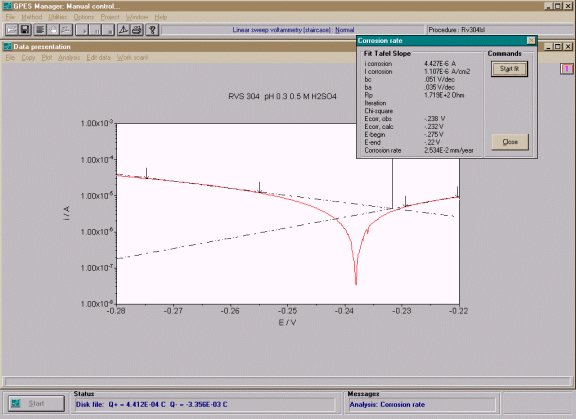Open the Method menu

[x=32, y=17]
